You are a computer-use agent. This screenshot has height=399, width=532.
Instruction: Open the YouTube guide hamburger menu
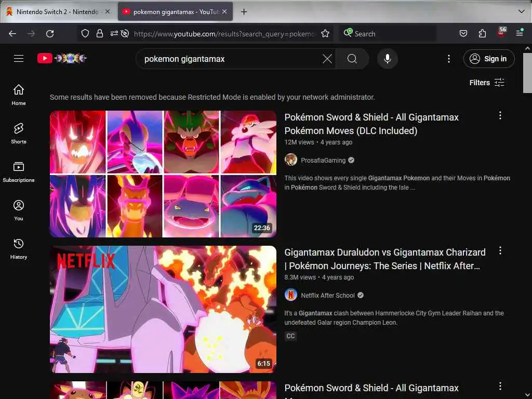(x=19, y=58)
